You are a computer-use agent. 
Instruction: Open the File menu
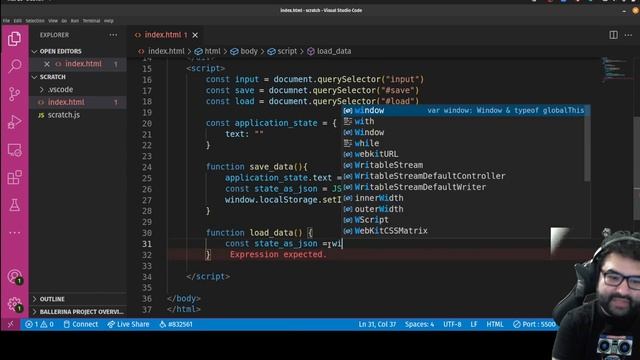pos(6,21)
